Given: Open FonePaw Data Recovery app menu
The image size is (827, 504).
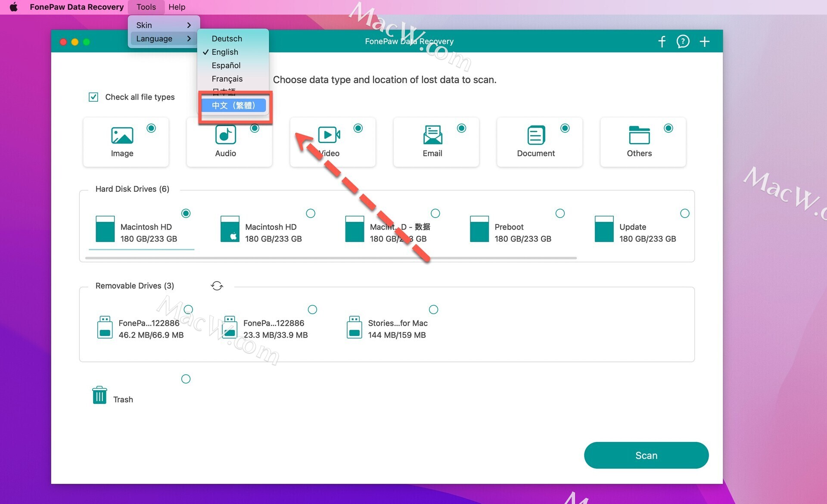Looking at the screenshot, I should click(77, 7).
